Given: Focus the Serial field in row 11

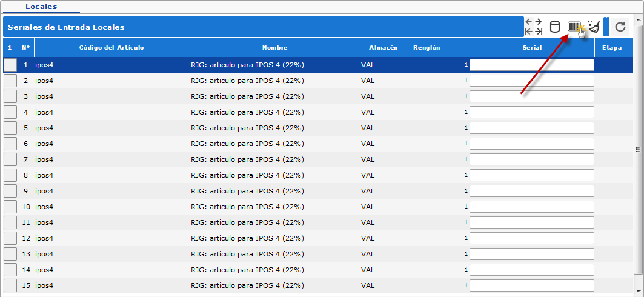Looking at the screenshot, I should (532, 222).
